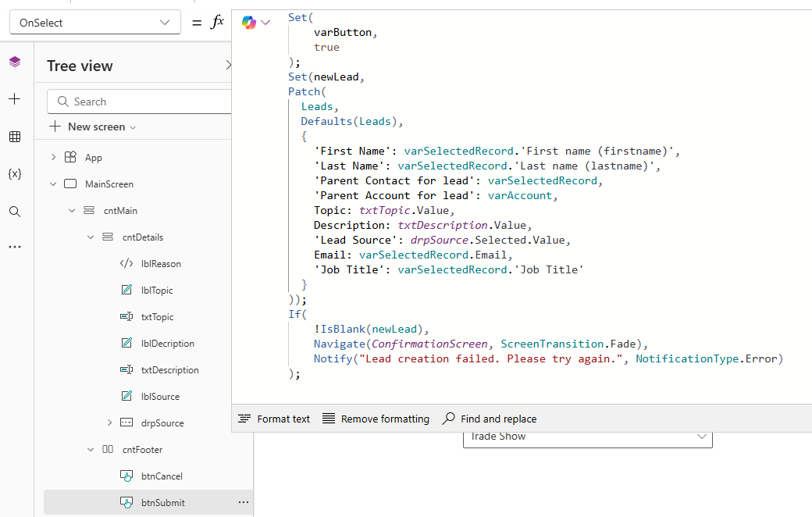Click the ellipsis next to btnSubmit
The image size is (812, 517).
pos(244,503)
